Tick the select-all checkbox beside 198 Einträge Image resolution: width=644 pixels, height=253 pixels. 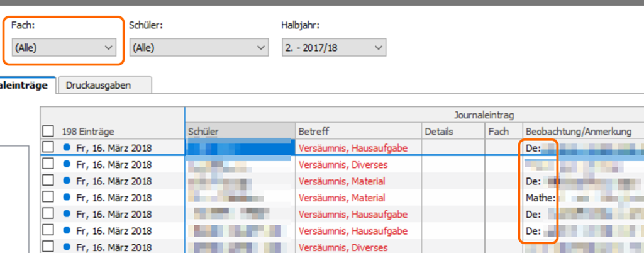click(48, 132)
